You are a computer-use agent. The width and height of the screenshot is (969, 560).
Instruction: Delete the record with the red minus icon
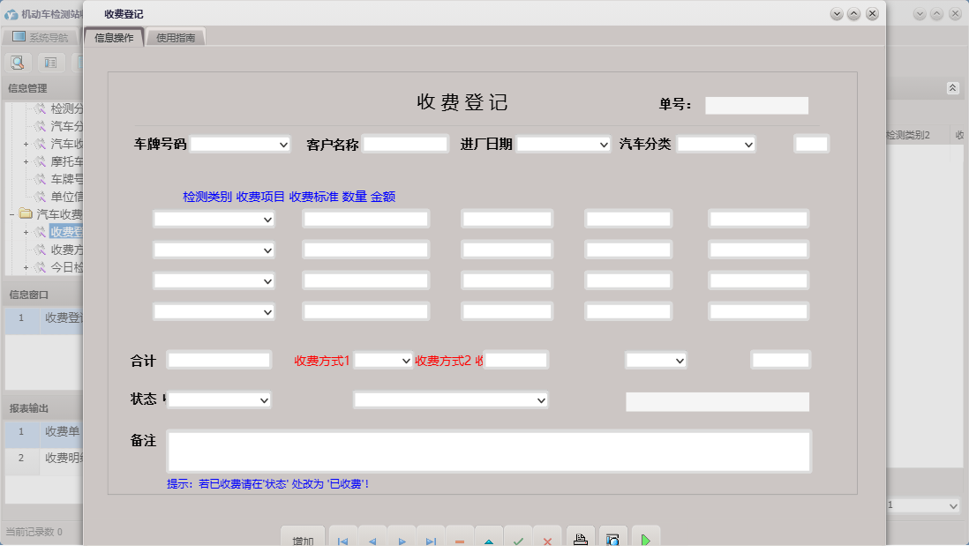pos(459,540)
